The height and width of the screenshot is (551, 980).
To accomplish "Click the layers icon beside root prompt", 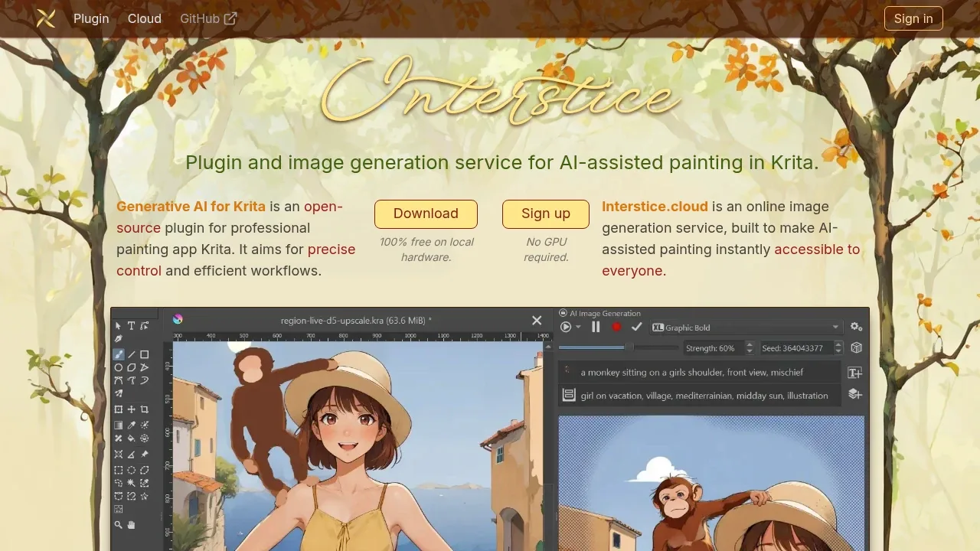I will [x=569, y=395].
